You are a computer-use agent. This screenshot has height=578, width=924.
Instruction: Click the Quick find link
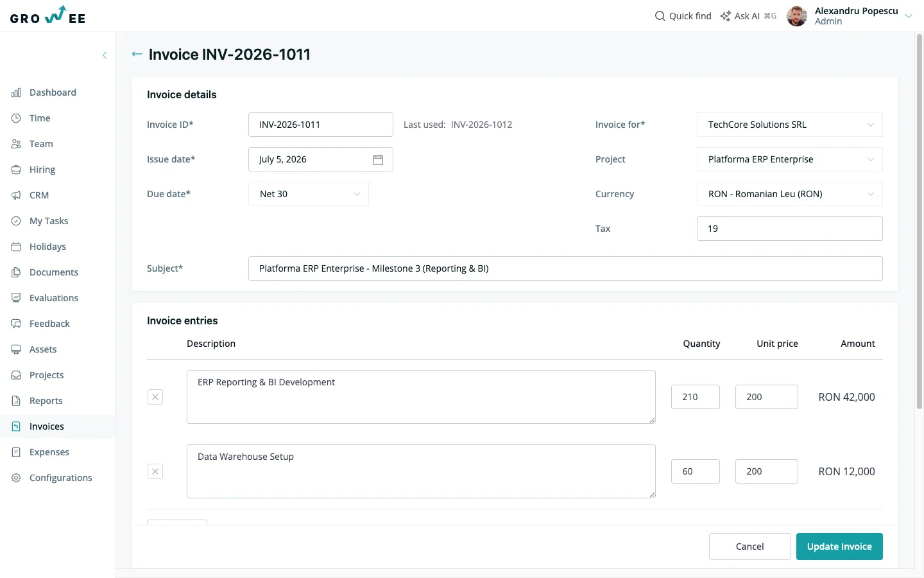click(683, 16)
